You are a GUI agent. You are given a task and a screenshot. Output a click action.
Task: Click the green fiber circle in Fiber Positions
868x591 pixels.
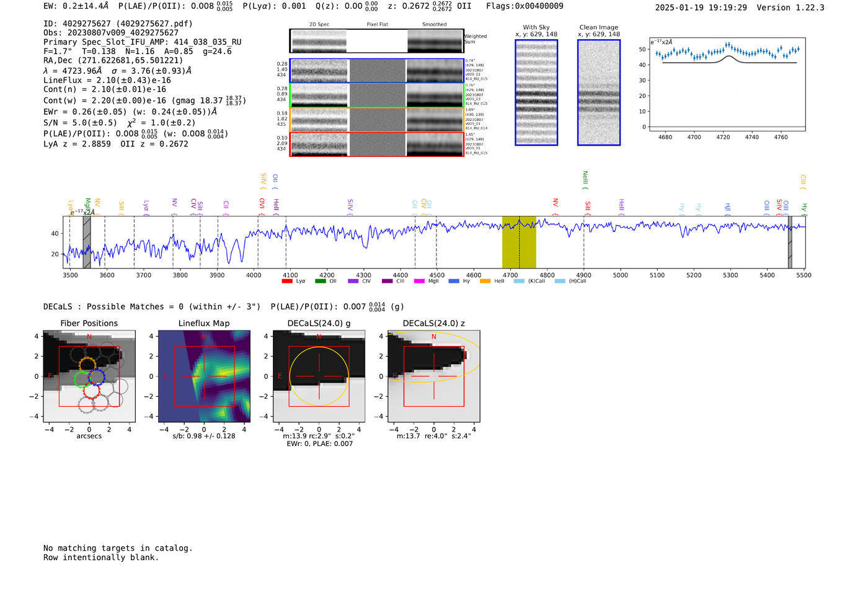(x=82, y=379)
